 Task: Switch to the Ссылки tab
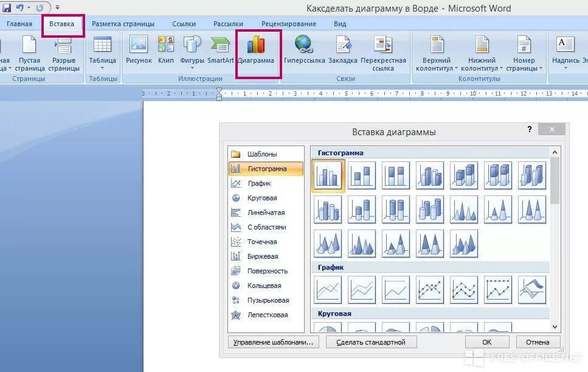tap(184, 24)
